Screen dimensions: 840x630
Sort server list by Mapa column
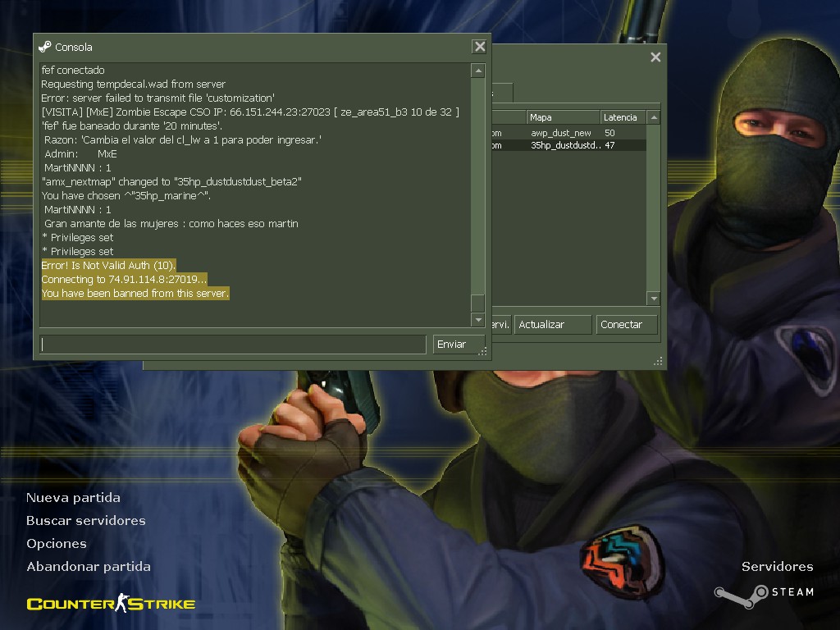click(x=563, y=117)
